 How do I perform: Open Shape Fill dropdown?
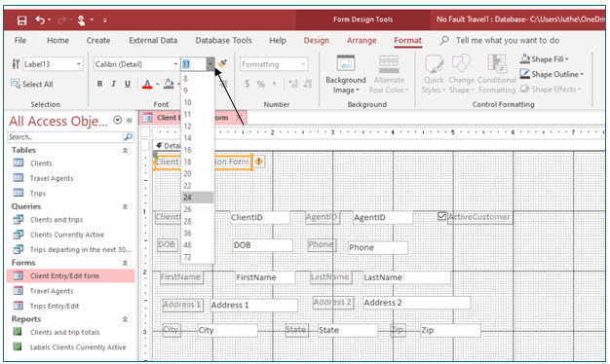pos(545,59)
